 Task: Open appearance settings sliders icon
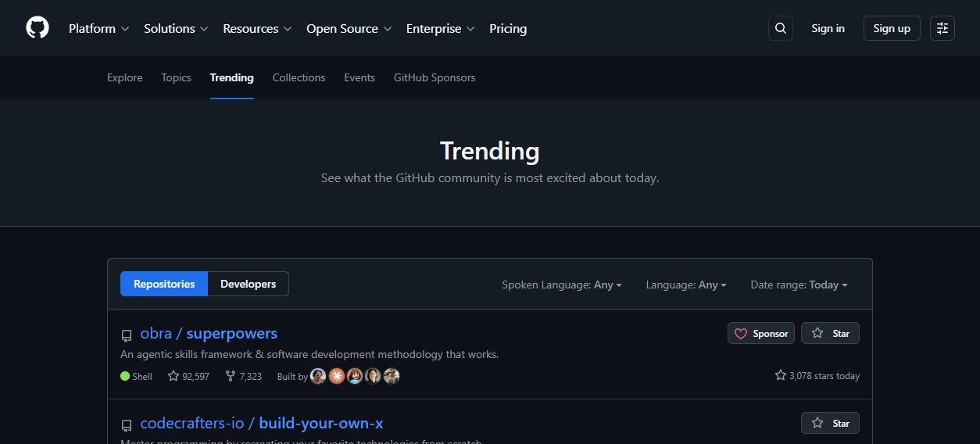click(x=942, y=28)
